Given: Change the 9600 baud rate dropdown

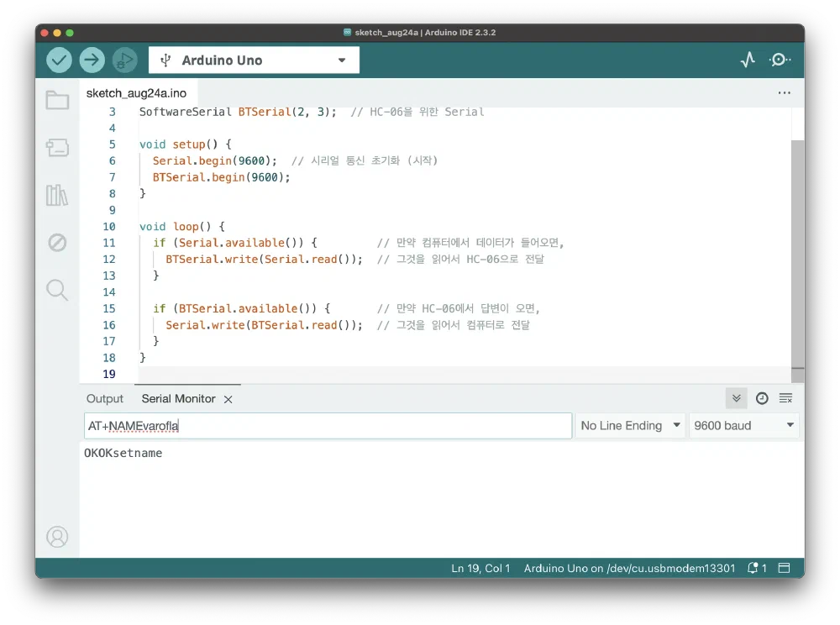Looking at the screenshot, I should (x=743, y=426).
